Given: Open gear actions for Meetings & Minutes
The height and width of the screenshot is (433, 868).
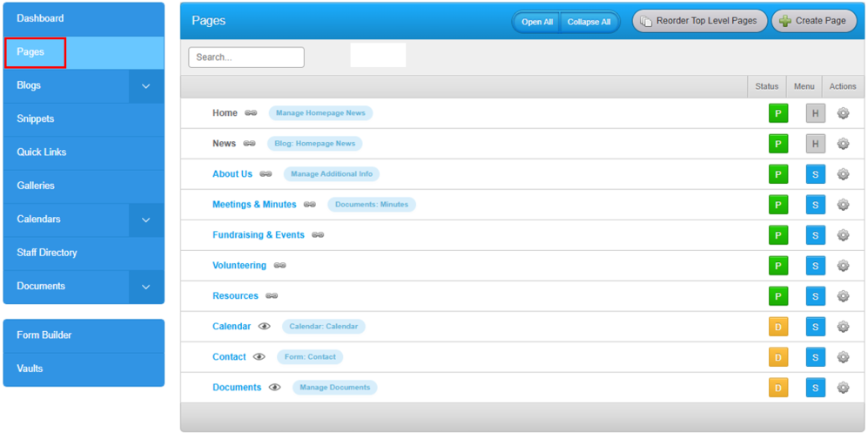Looking at the screenshot, I should [x=843, y=205].
